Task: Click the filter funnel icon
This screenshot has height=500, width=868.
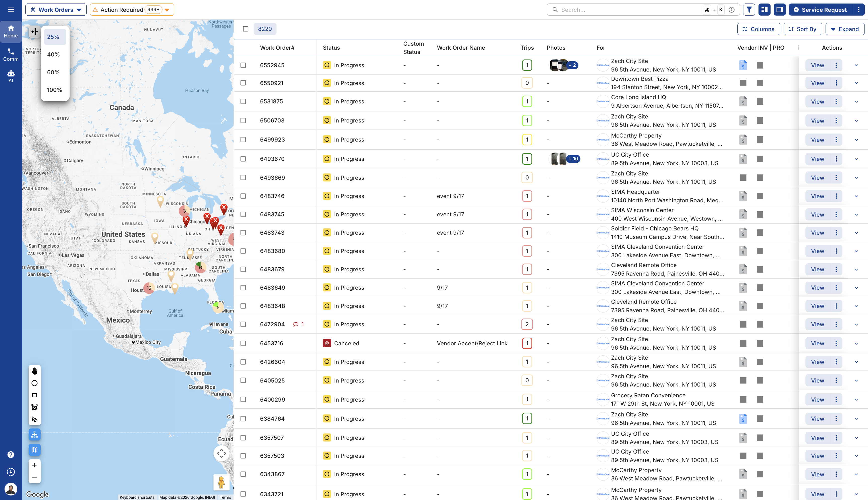Action: click(x=749, y=10)
